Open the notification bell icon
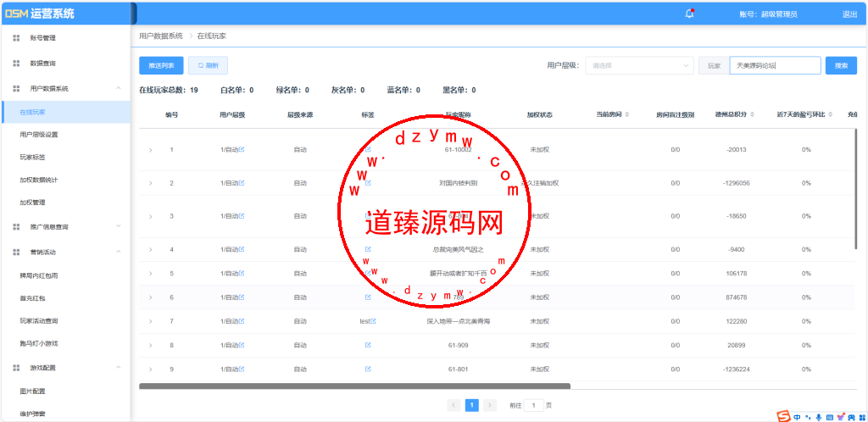 [x=689, y=14]
